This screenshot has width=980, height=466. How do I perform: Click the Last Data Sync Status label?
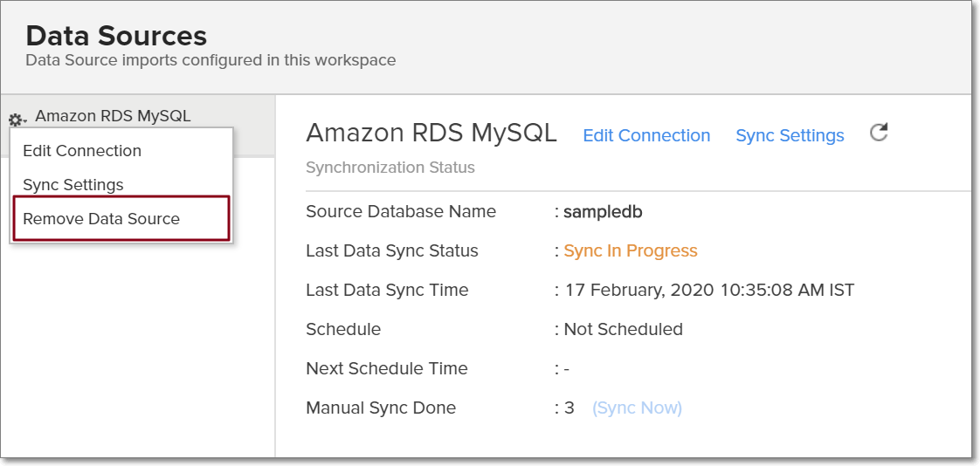point(392,250)
